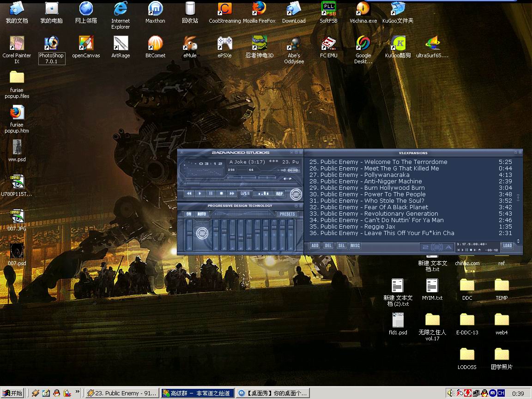The width and height of the screenshot is (532, 399).
Task: Select the MYIM.txt file icon
Action: pyautogui.click(x=432, y=289)
